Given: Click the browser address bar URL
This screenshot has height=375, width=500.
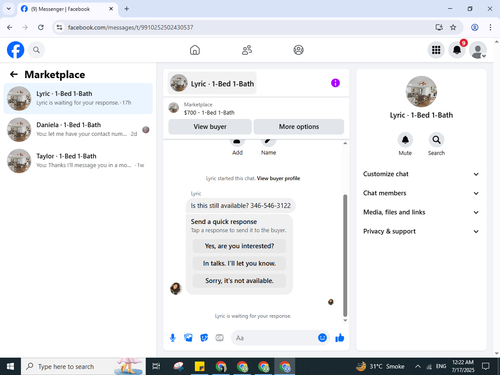Looking at the screenshot, I should tap(130, 27).
